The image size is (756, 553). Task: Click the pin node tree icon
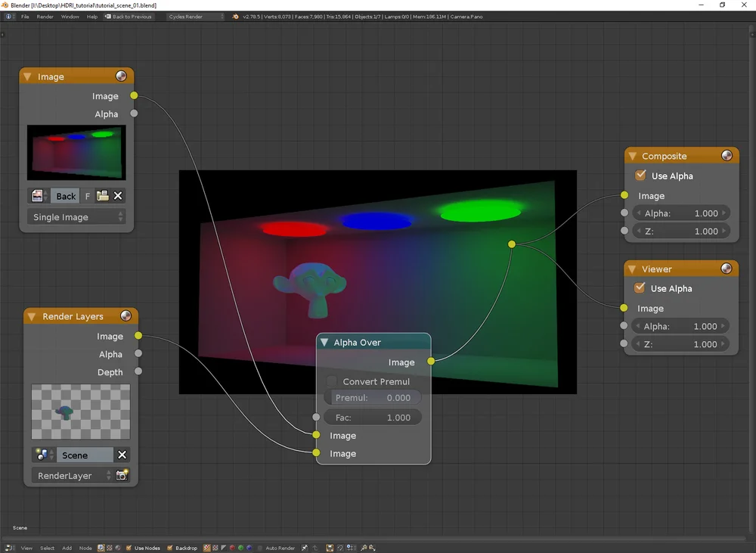coord(304,548)
